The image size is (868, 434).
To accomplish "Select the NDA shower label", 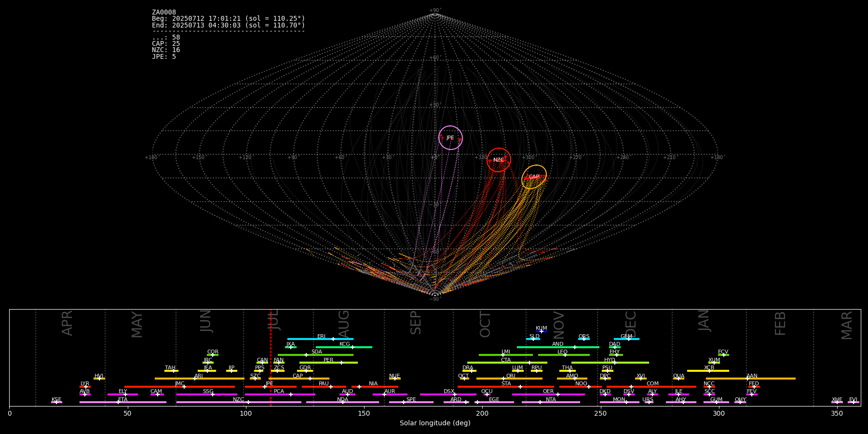I will [x=343, y=400].
